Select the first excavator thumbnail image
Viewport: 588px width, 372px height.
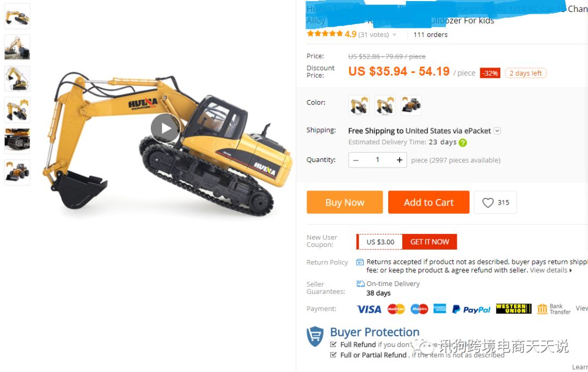pos(17,16)
